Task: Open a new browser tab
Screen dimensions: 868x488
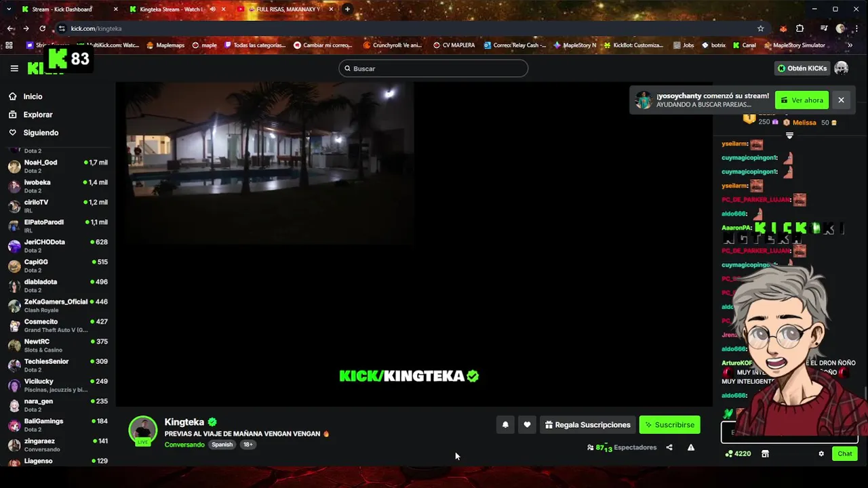Action: point(347,9)
